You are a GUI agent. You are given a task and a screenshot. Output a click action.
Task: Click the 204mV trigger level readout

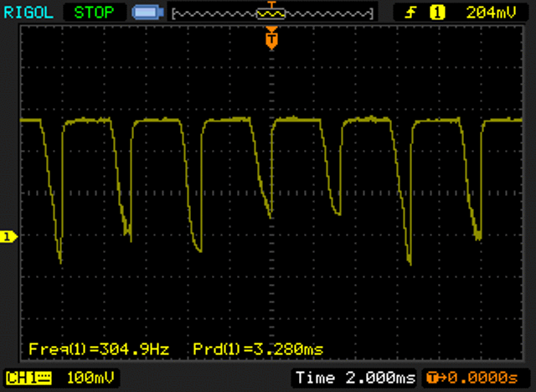click(x=491, y=13)
